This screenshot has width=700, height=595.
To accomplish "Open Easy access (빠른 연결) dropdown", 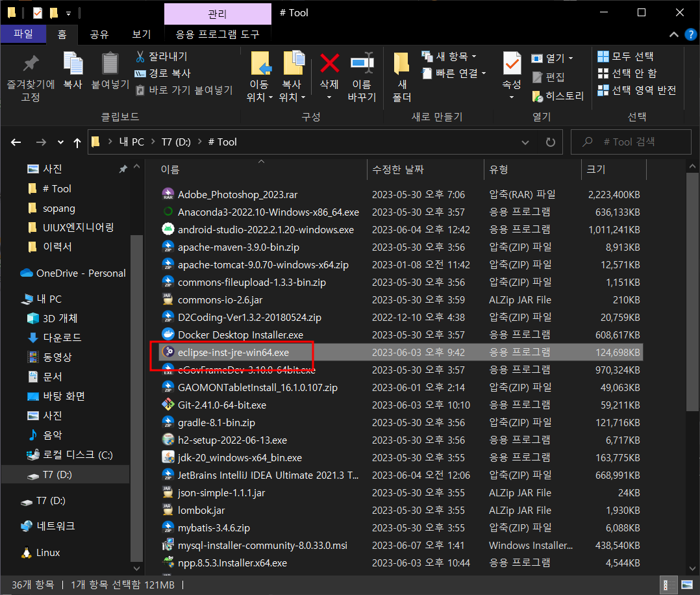I will 455,73.
